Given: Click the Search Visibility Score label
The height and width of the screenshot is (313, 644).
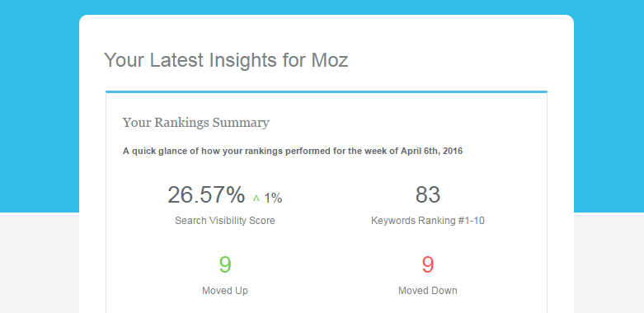Looking at the screenshot, I should pyautogui.click(x=224, y=221).
